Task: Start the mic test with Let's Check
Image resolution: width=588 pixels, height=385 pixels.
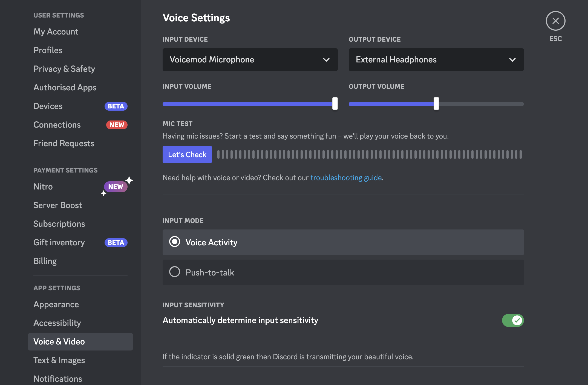Action: [187, 154]
